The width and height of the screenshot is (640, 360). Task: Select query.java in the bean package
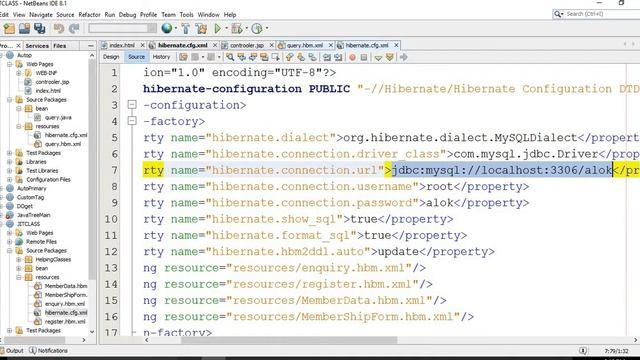(58, 118)
